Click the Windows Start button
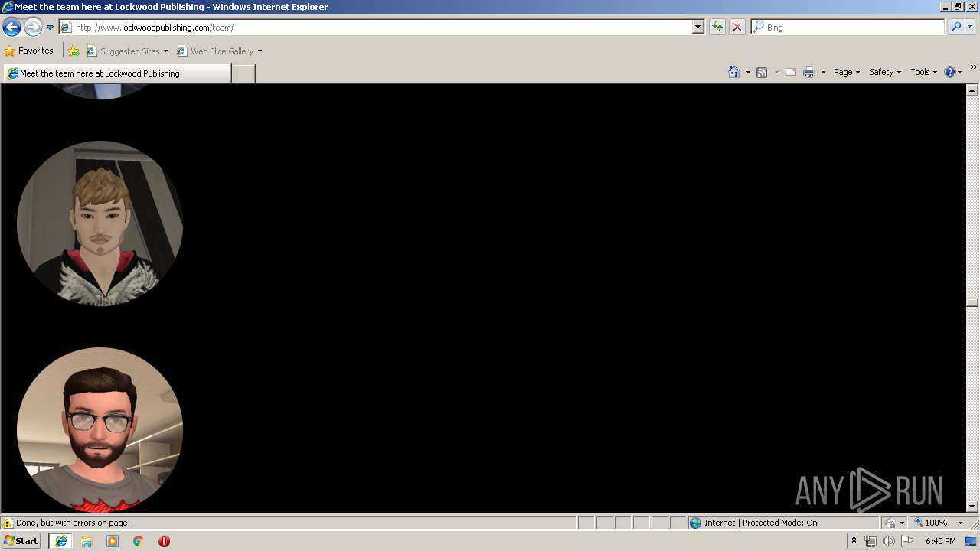 [x=21, y=541]
